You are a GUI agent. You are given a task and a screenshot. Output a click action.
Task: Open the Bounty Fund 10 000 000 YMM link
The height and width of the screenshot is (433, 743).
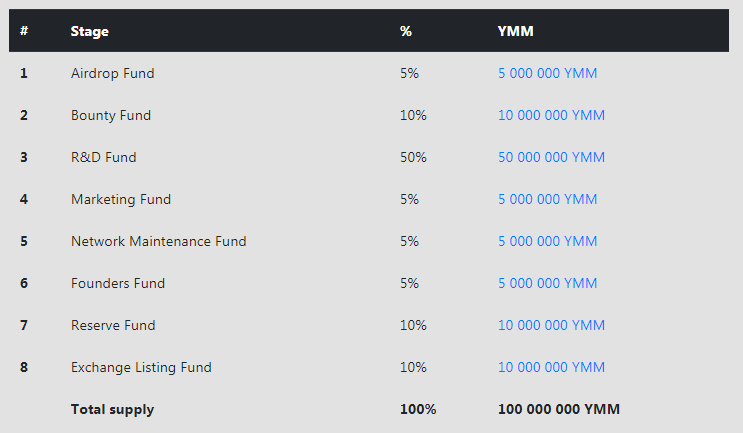point(551,115)
